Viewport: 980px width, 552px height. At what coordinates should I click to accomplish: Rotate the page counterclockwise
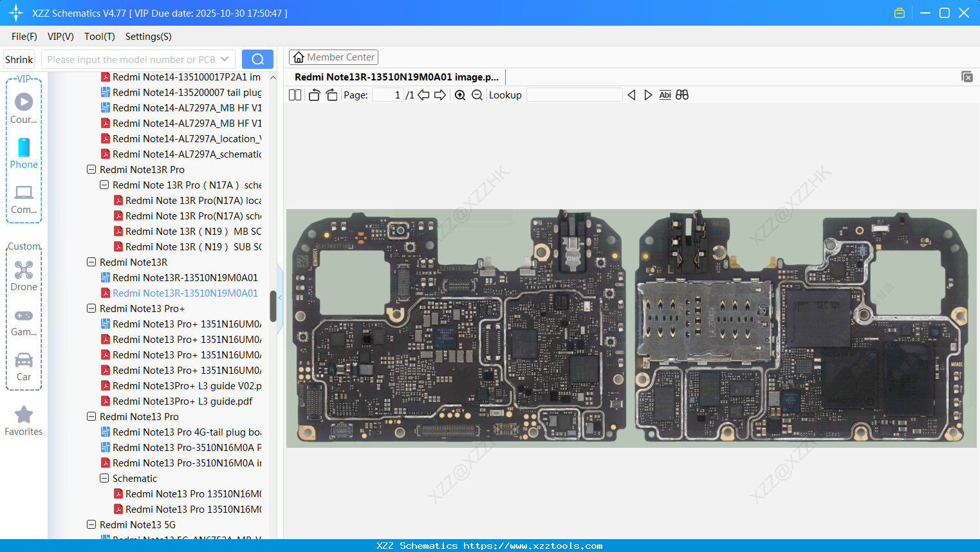tap(314, 95)
